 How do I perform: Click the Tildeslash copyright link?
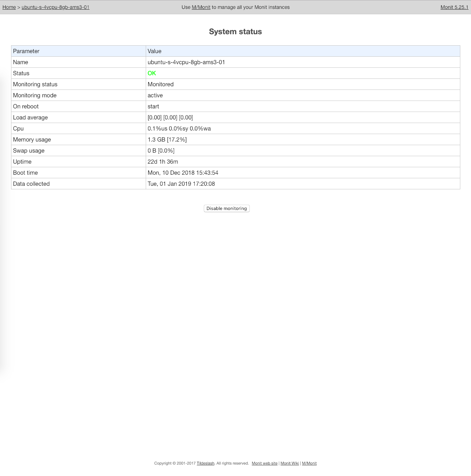pos(206,463)
